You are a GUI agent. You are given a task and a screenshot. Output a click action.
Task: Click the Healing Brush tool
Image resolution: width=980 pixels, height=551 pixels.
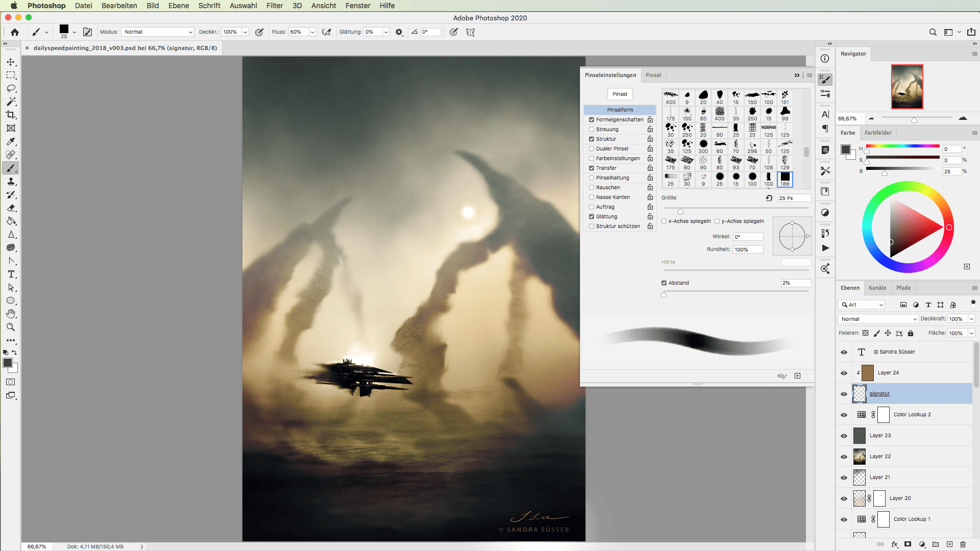pos(11,154)
